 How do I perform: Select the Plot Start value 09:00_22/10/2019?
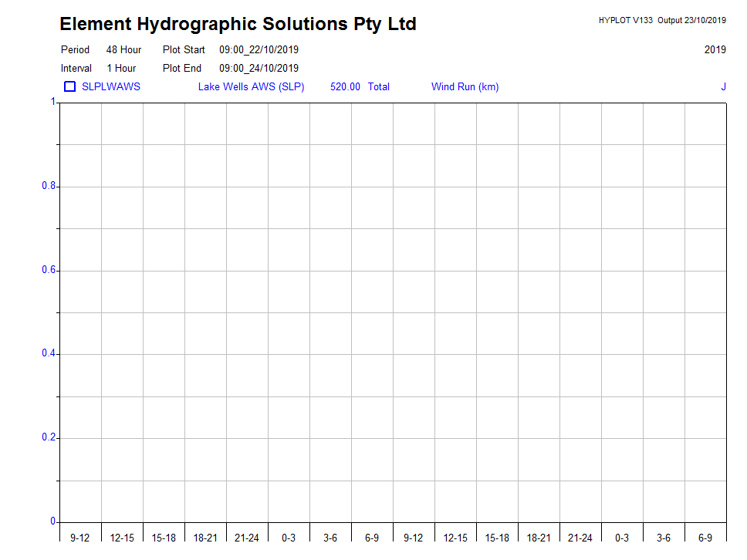pyautogui.click(x=259, y=49)
